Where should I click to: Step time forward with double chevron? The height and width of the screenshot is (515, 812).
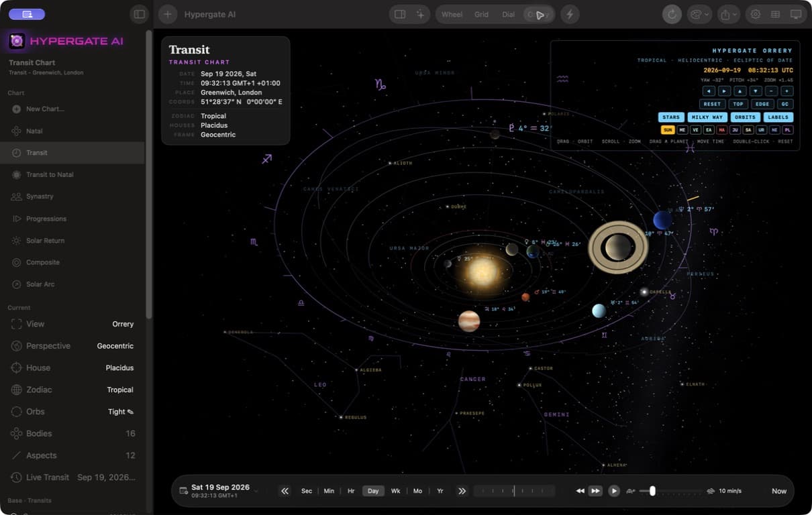coord(462,491)
